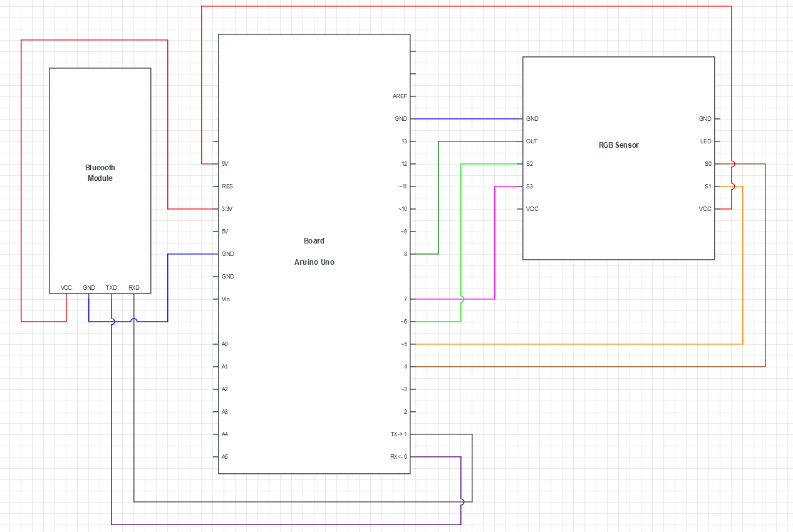Click the RES pin on the Arduino

point(225,186)
